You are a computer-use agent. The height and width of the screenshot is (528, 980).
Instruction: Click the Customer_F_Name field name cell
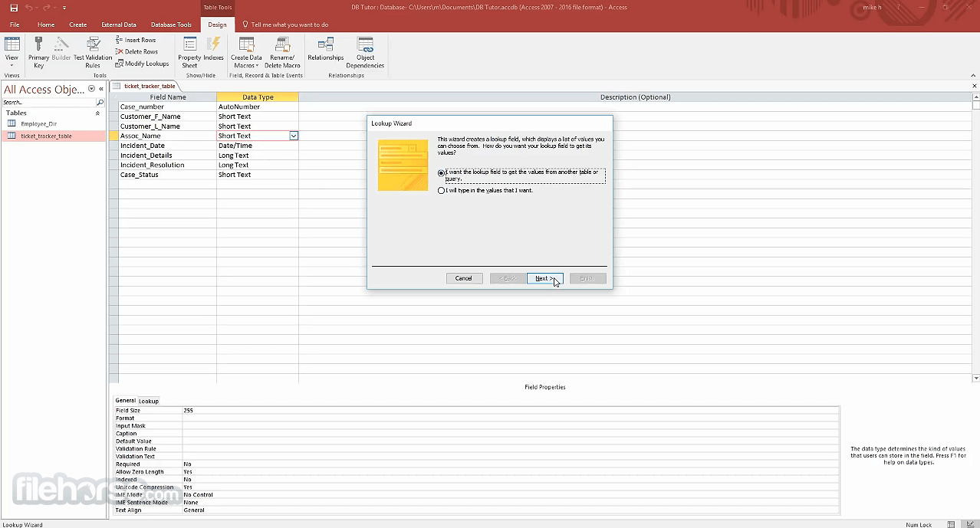pos(167,116)
